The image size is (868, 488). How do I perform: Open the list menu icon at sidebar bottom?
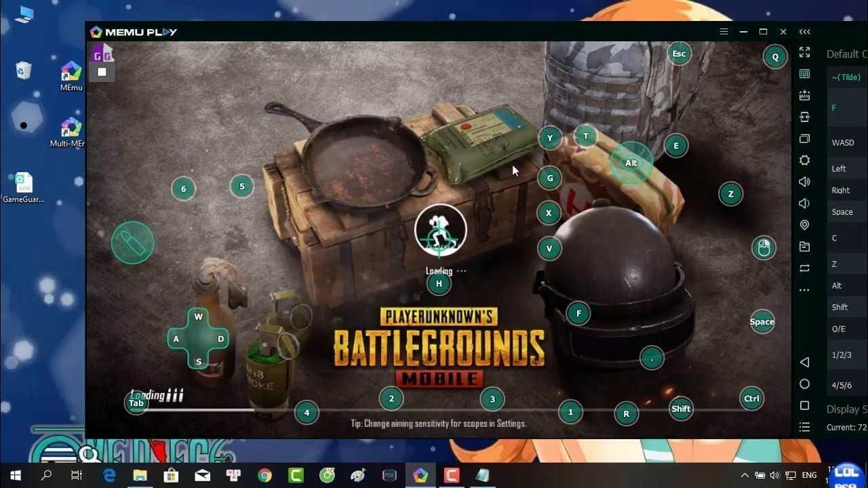[x=804, y=427]
